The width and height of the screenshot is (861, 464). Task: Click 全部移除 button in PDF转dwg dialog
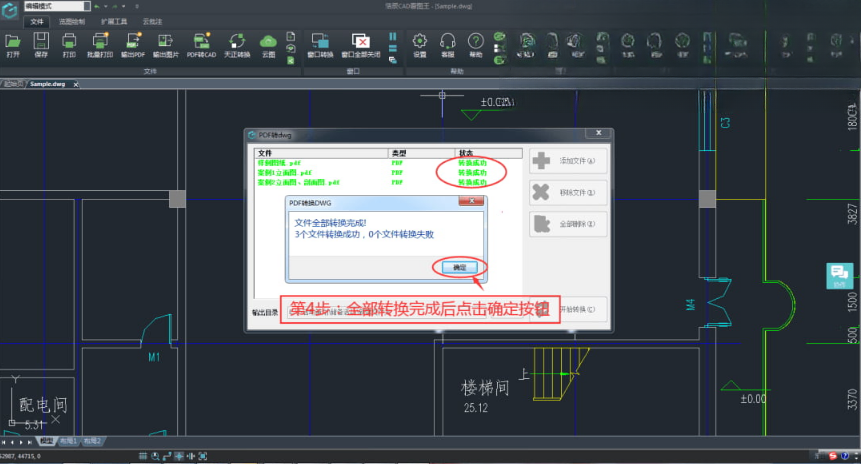coord(568,224)
